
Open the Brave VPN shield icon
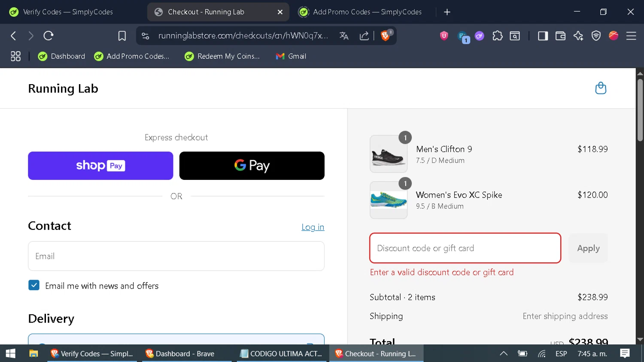point(596,36)
